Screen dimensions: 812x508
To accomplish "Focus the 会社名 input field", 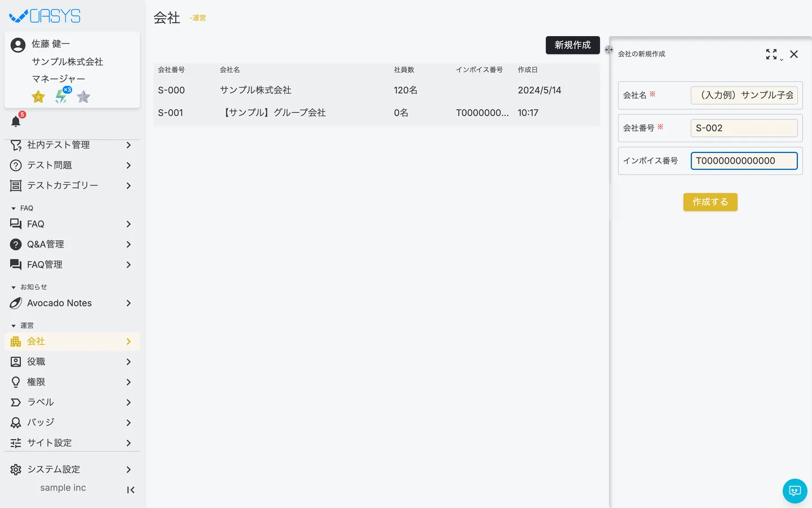I will click(x=744, y=95).
